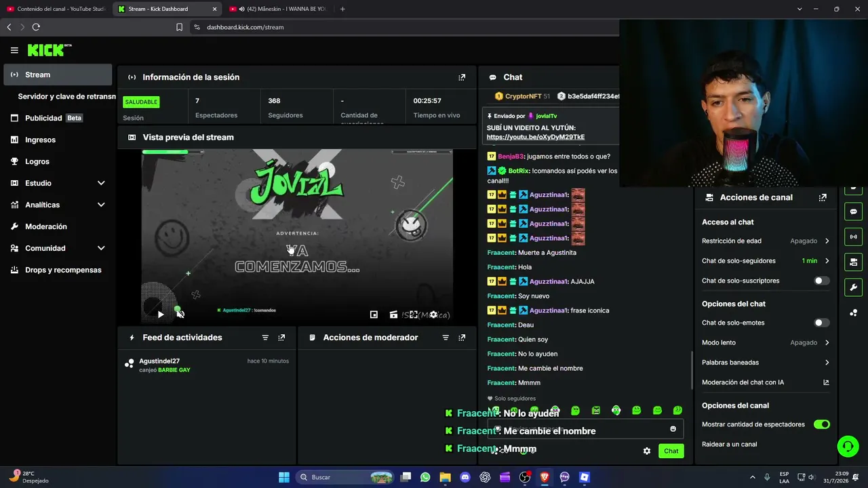Open Logros page
Screen dimensions: 868x488
[57, 161]
